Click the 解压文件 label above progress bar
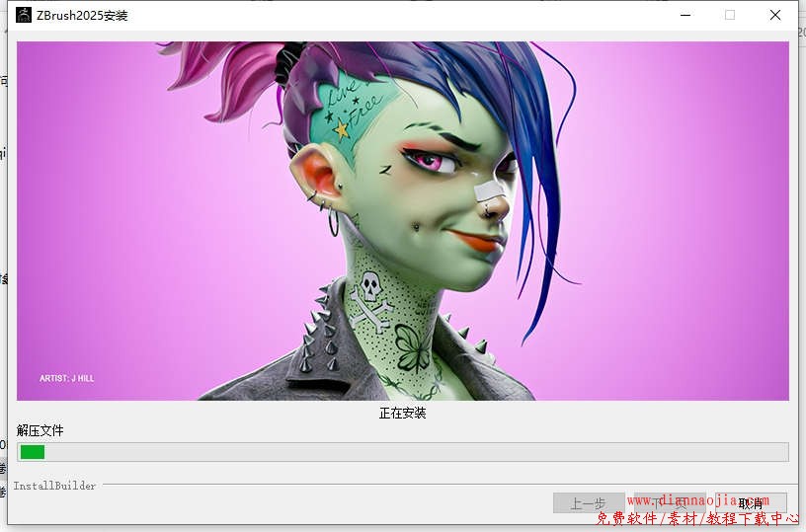 point(40,430)
